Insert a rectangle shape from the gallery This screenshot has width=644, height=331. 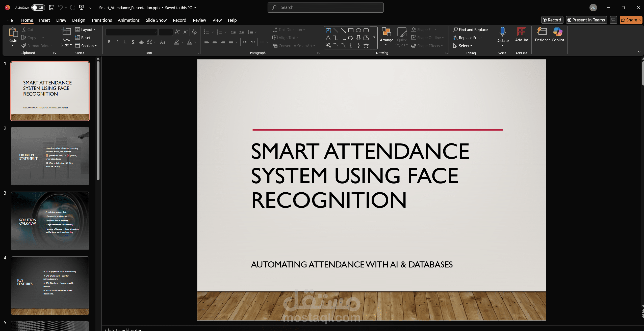[x=350, y=30]
